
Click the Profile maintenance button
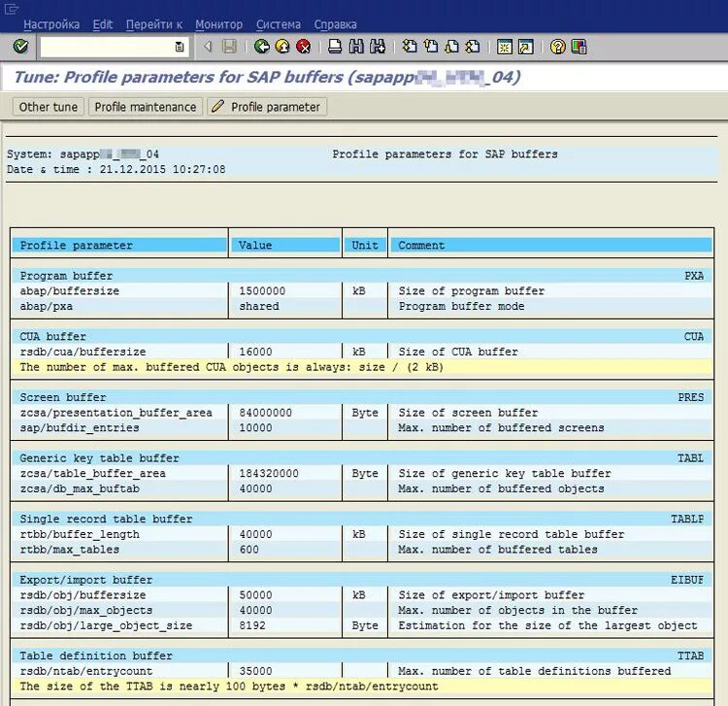pyautogui.click(x=146, y=107)
